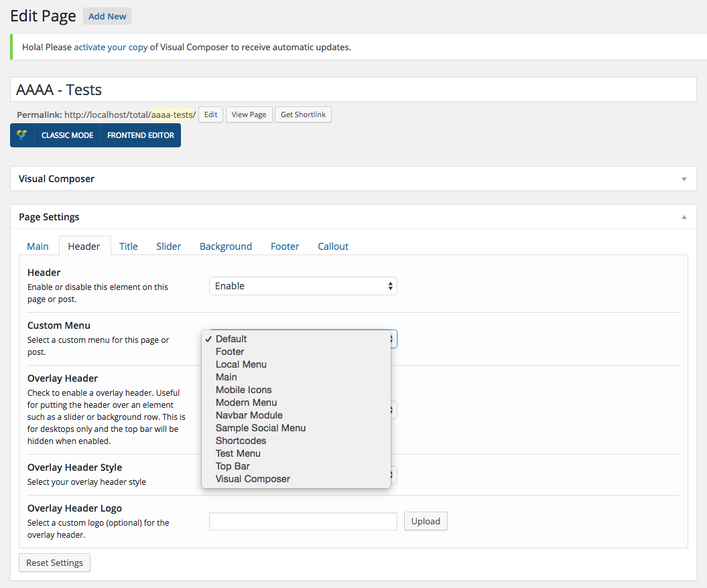Pick the Modern Menu option

(x=296, y=402)
